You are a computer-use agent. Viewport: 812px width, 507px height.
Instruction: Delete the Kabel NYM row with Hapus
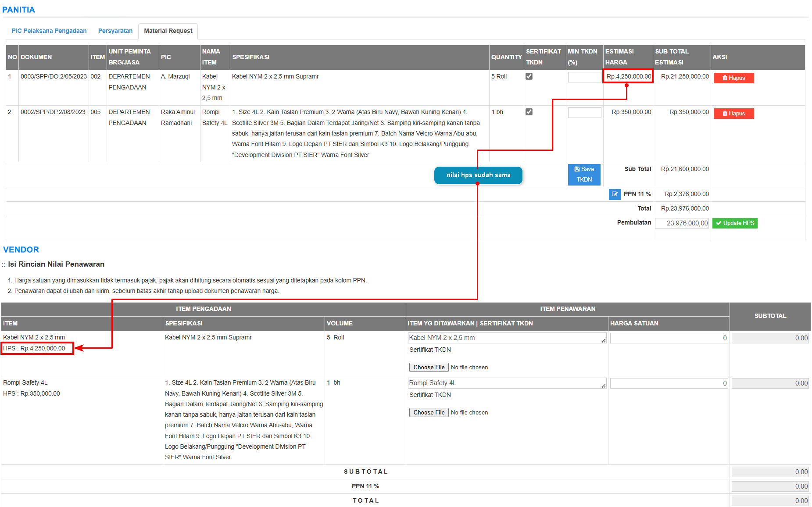click(733, 78)
